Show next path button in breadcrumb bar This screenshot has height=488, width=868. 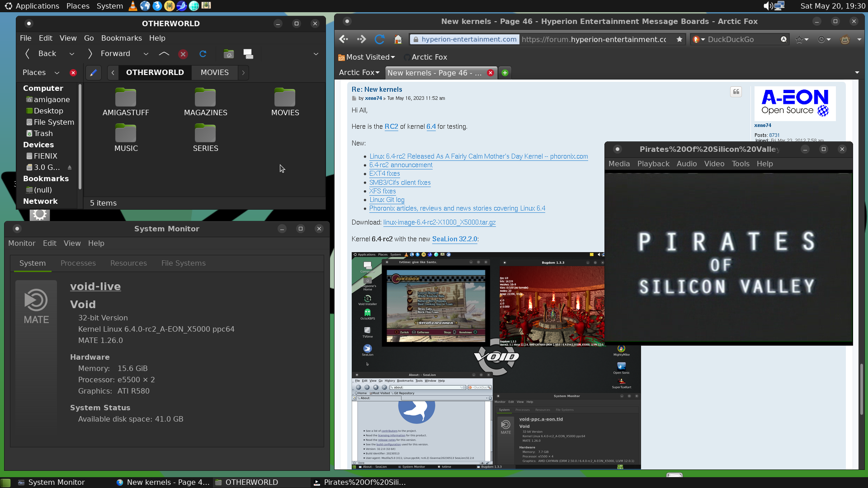pyautogui.click(x=243, y=73)
